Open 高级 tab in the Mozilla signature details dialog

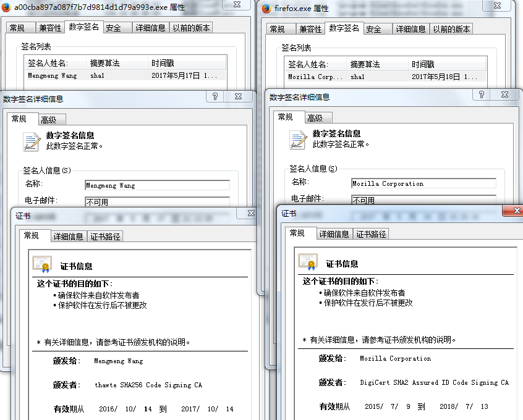click(x=318, y=118)
